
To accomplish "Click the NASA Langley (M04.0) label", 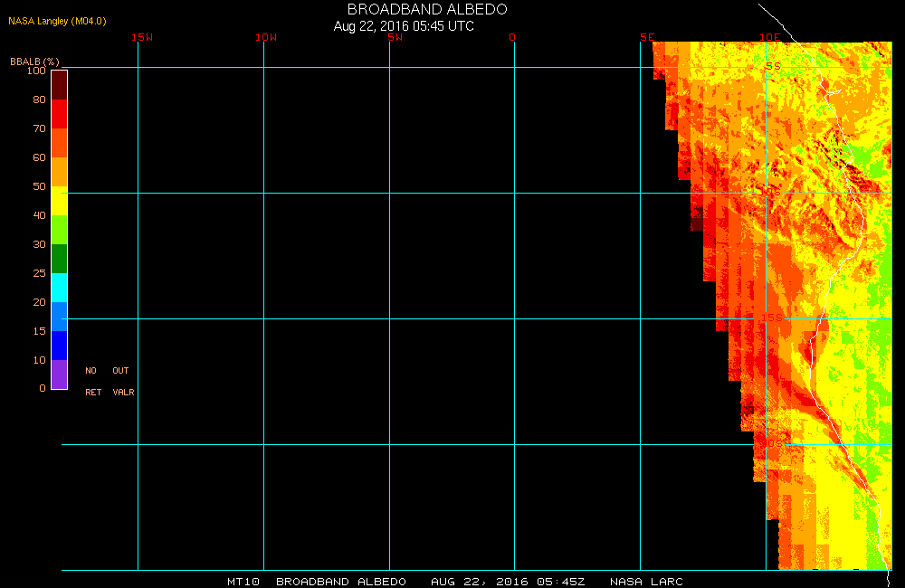I will click(52, 21).
